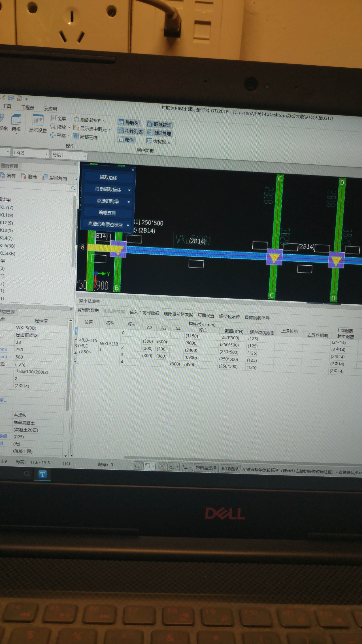Click 恢复默认 restore default layout
Image resolution: width=362 pixels, height=644 pixels.
tap(158, 141)
